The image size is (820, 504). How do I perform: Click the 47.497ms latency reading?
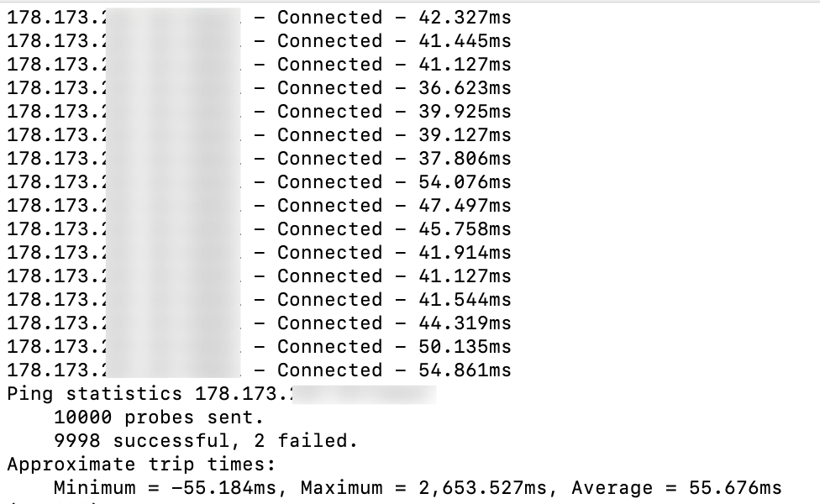[x=465, y=205]
